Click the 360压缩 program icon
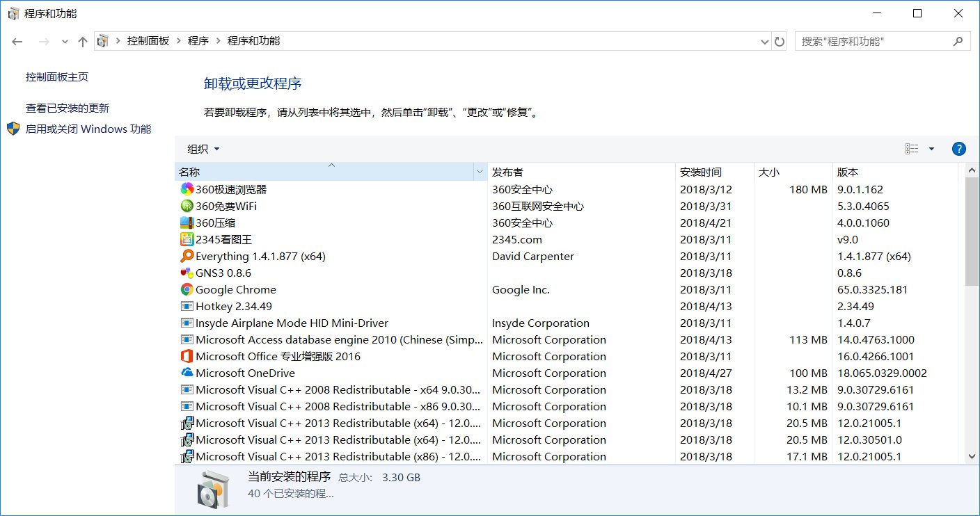Screen dimensions: 980x516 pos(187,223)
